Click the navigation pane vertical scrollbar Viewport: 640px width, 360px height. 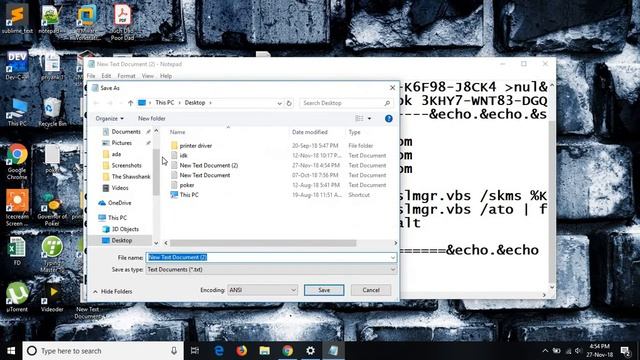click(x=156, y=171)
